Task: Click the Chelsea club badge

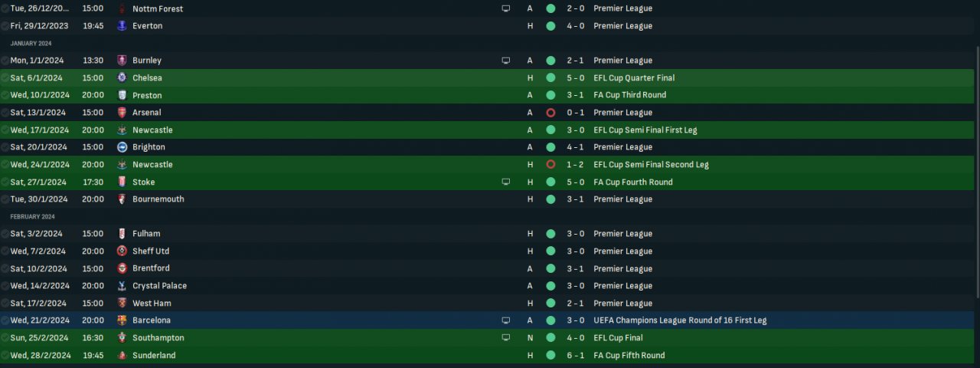Action: pos(122,77)
